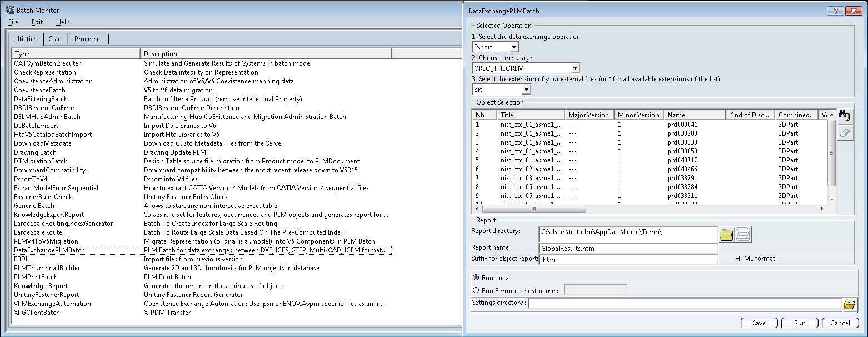Browse for Settings directory with folder icon

click(849, 305)
